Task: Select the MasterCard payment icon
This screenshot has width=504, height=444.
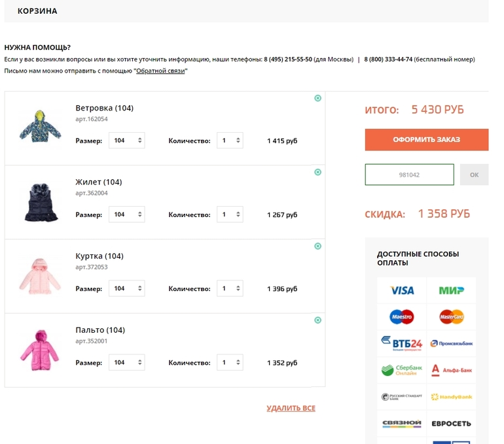Action: pyautogui.click(x=452, y=317)
